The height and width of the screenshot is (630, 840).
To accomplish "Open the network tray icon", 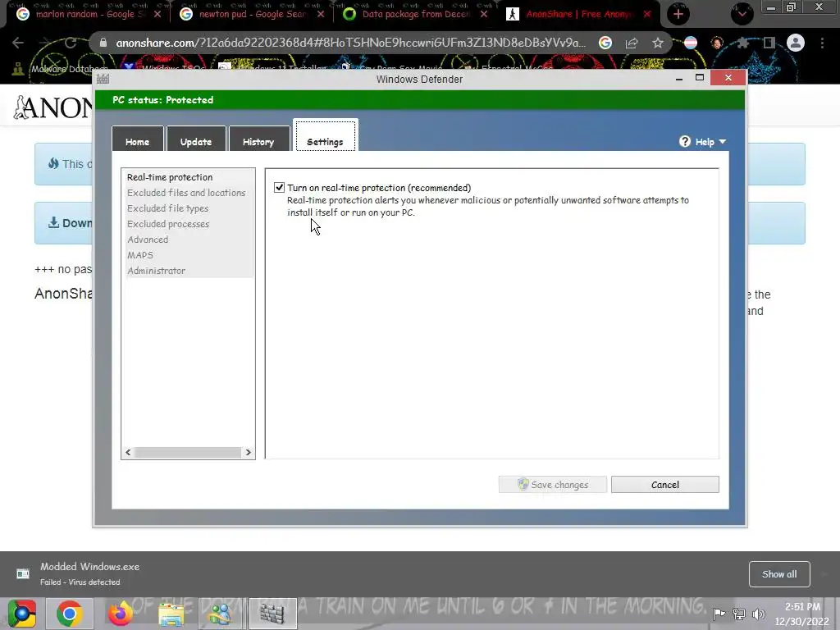I will (739, 614).
